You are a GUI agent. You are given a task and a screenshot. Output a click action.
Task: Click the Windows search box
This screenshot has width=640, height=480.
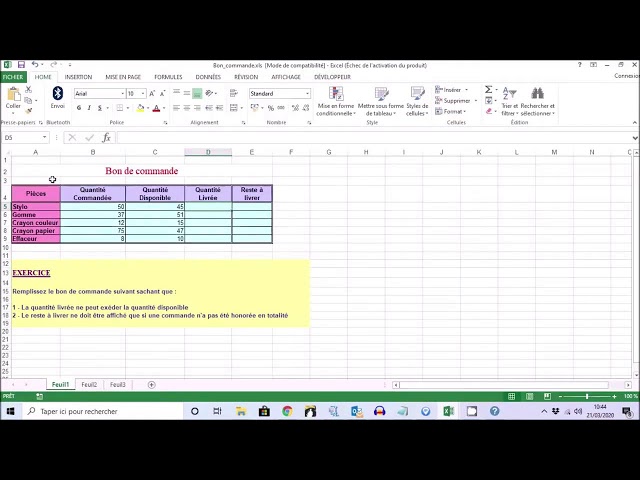102,411
